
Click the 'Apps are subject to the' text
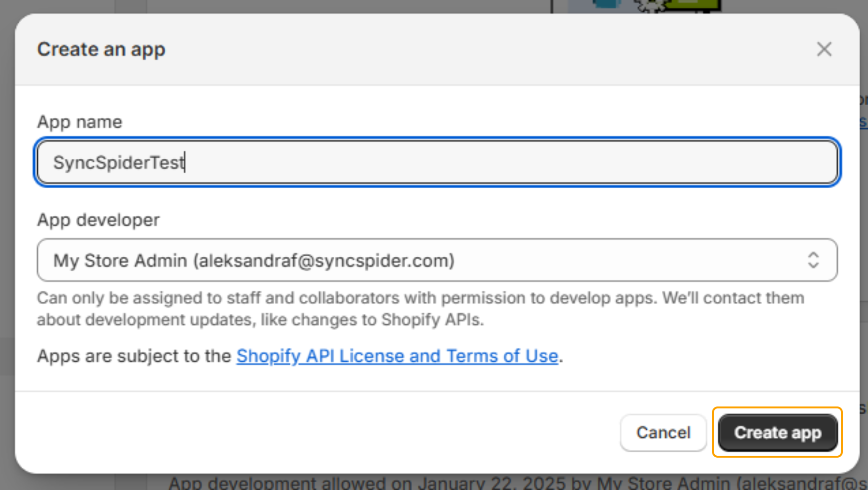pyautogui.click(x=134, y=356)
